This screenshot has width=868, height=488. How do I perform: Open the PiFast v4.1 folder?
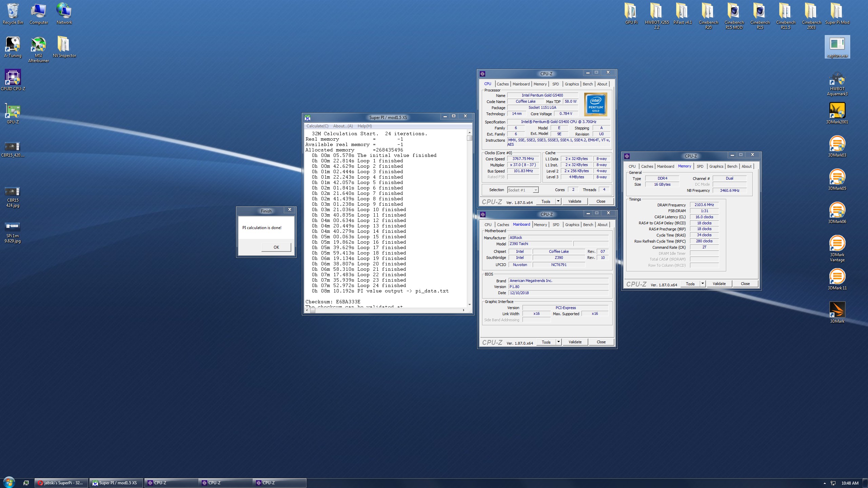point(683,14)
